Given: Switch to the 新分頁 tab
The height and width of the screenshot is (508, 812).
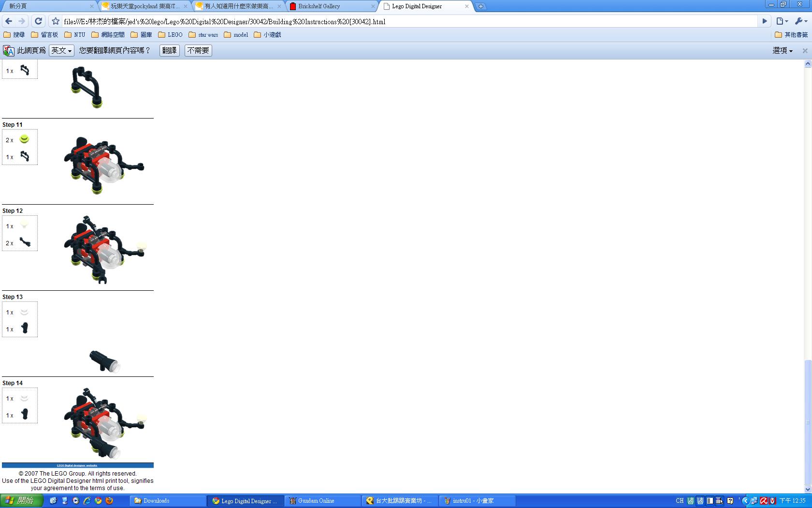Looking at the screenshot, I should click(x=48, y=6).
